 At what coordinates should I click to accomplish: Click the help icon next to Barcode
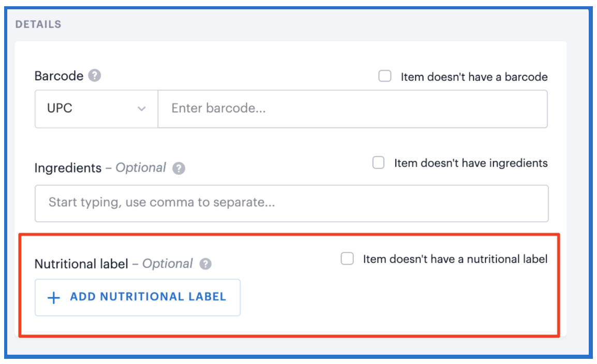(95, 75)
